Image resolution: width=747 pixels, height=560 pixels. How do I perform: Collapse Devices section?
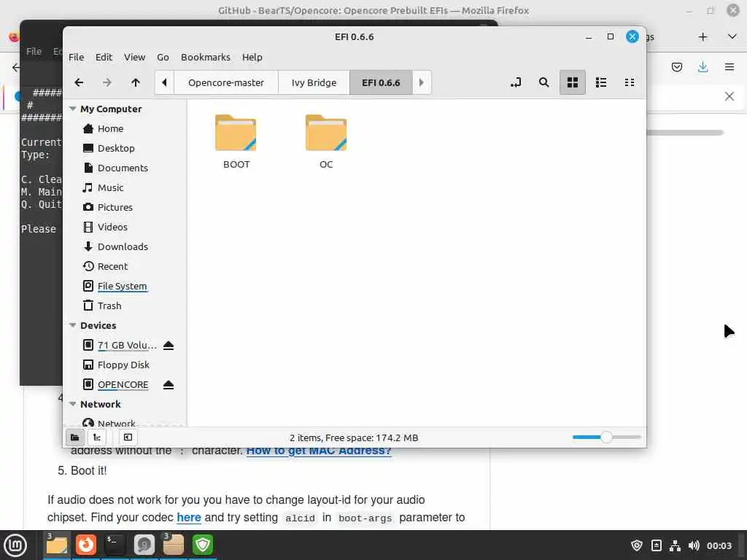[73, 325]
